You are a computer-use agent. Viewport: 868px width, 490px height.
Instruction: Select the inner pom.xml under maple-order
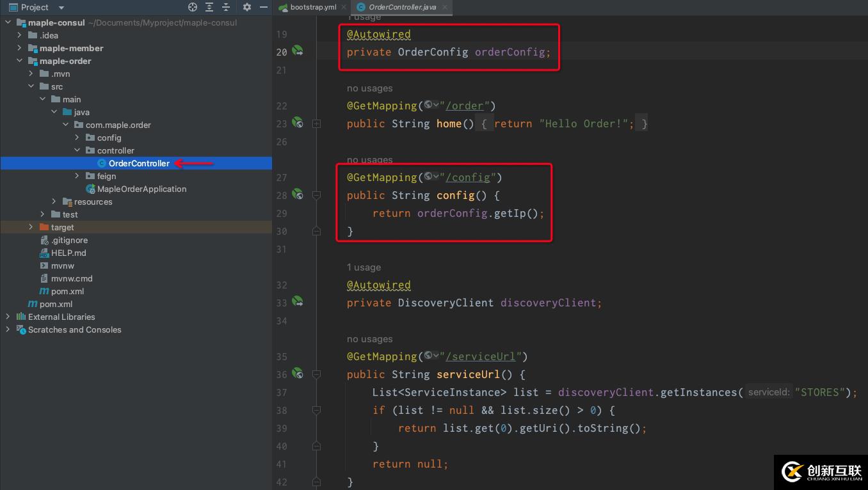[x=67, y=291]
